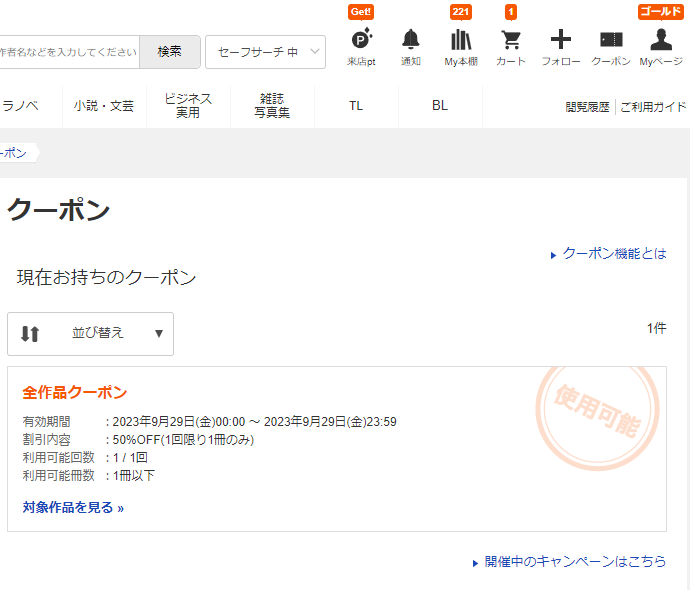This screenshot has width=690, height=590.
Task: Select the BL category tab
Action: (440, 106)
